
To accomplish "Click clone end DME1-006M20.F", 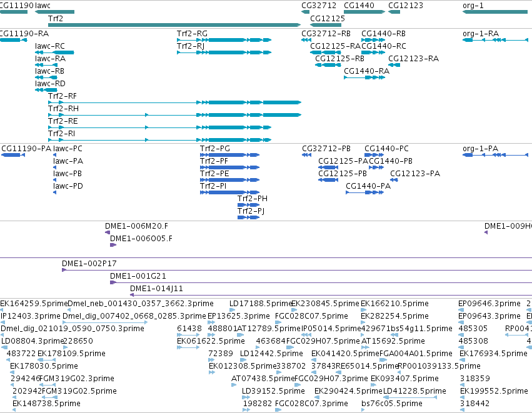I will (x=136, y=227).
